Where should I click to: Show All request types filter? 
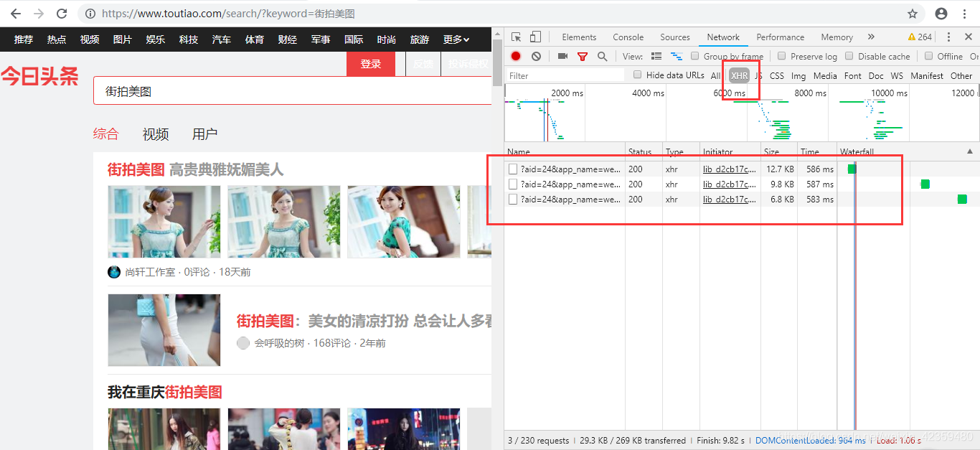[x=715, y=75]
